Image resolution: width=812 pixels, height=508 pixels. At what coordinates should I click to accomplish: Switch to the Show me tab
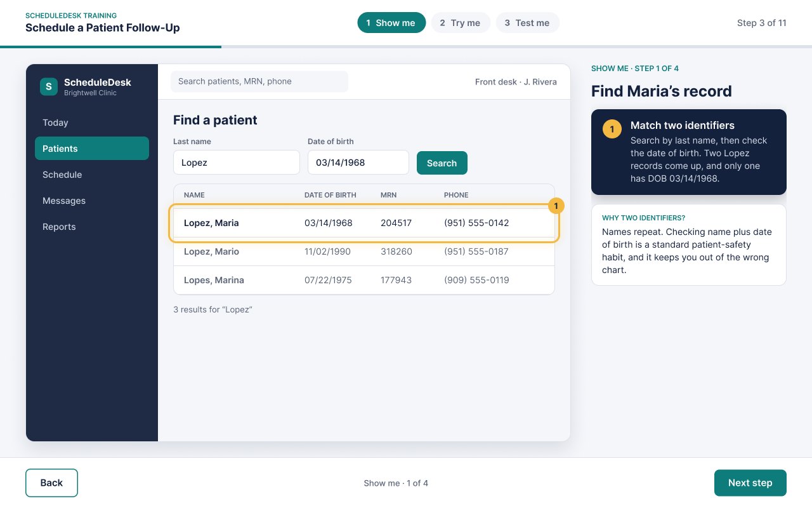(x=391, y=23)
